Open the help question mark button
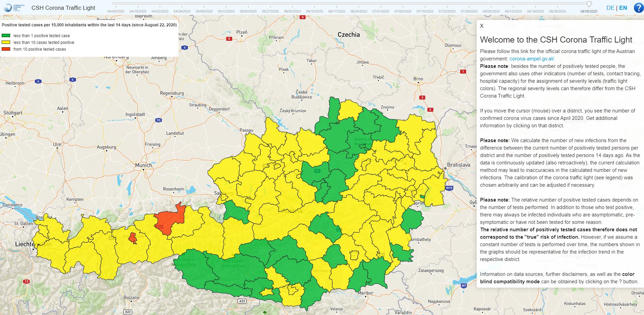 click(638, 8)
